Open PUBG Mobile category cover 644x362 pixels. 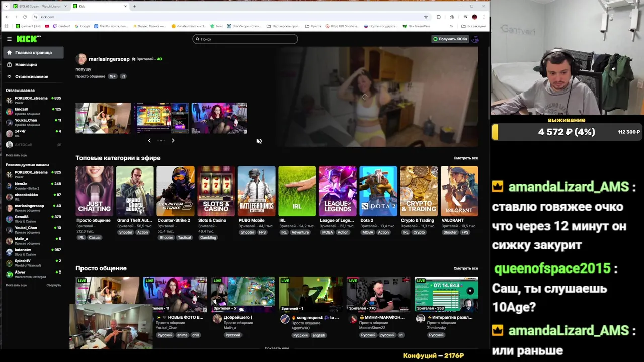(x=257, y=191)
